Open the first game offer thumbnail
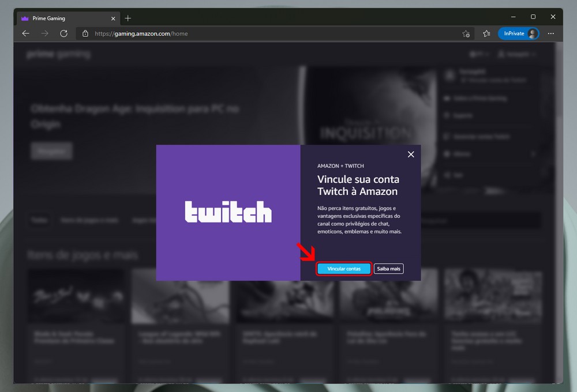 tap(77, 296)
